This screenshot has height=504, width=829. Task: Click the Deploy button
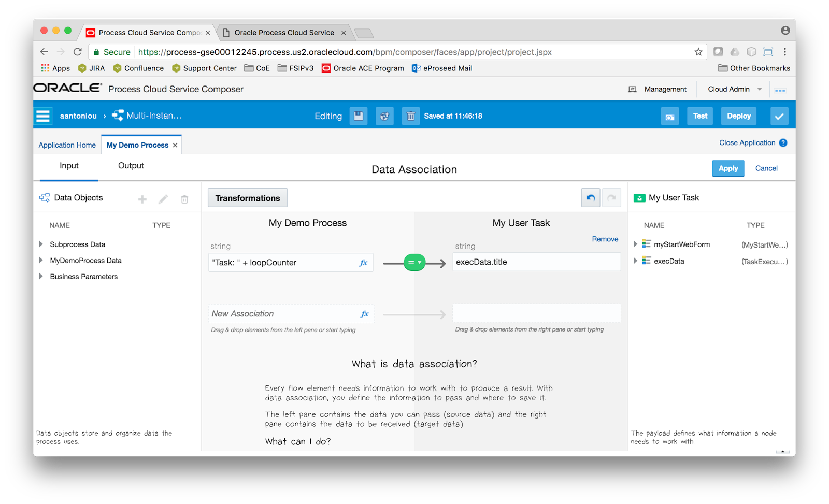coord(739,116)
